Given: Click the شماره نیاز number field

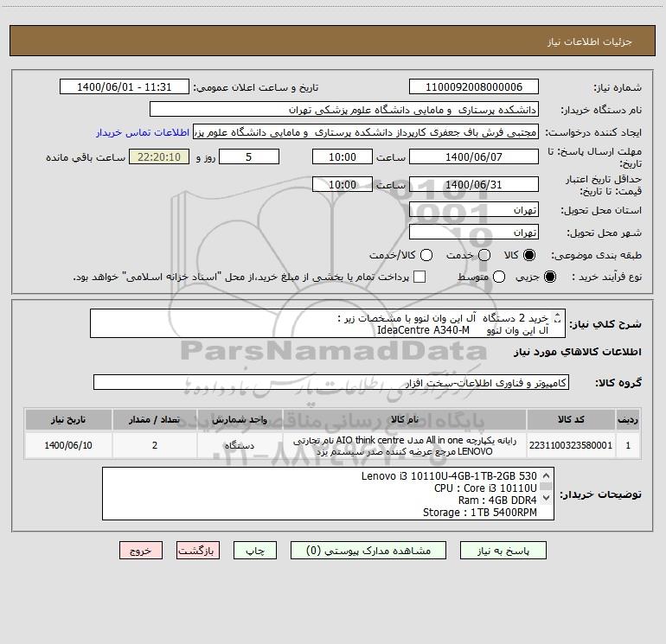Looking at the screenshot, I should point(474,87).
